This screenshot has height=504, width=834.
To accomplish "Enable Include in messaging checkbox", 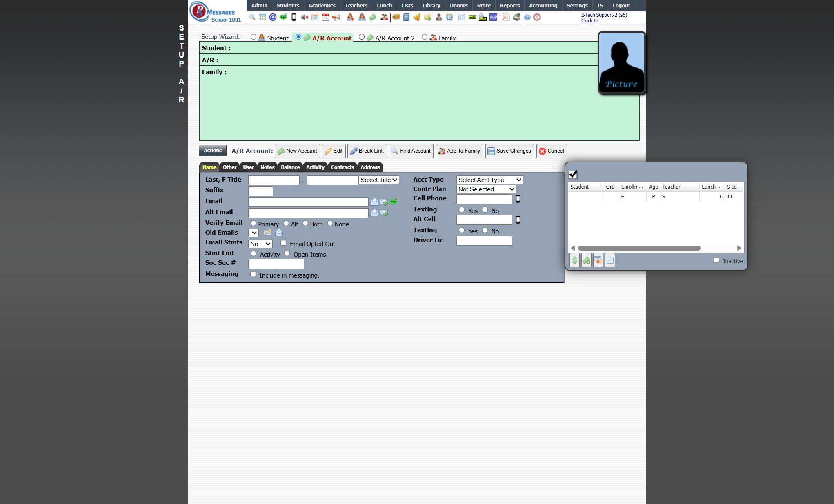I will (x=253, y=274).
